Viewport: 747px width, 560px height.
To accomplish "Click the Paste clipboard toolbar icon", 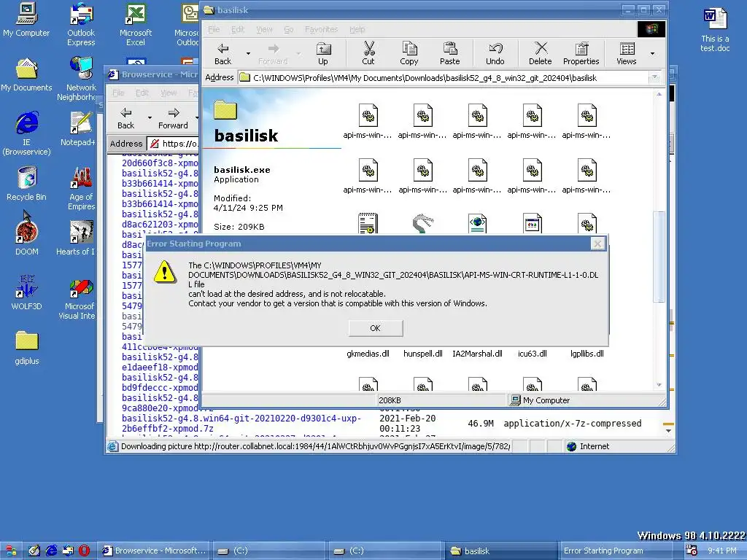I will tap(449, 54).
